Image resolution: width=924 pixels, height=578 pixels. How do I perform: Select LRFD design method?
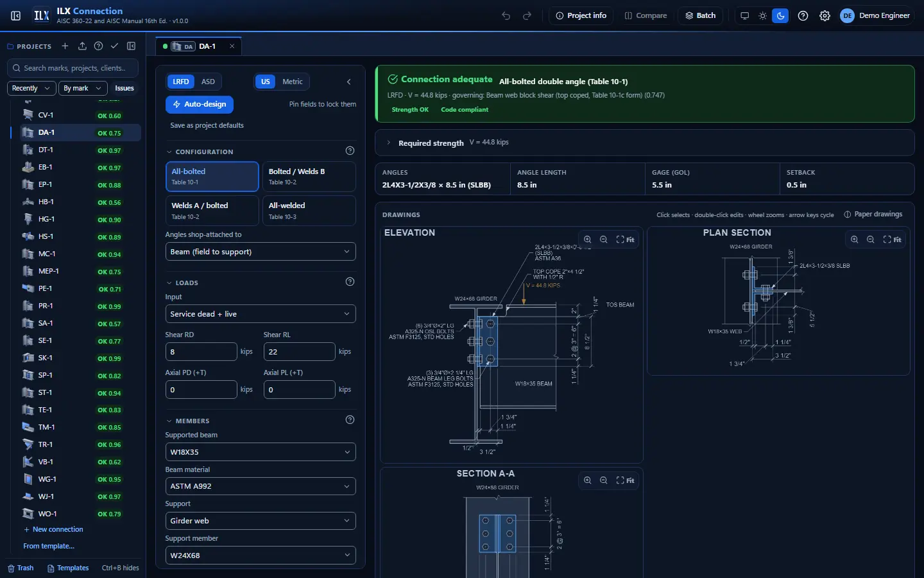click(181, 82)
